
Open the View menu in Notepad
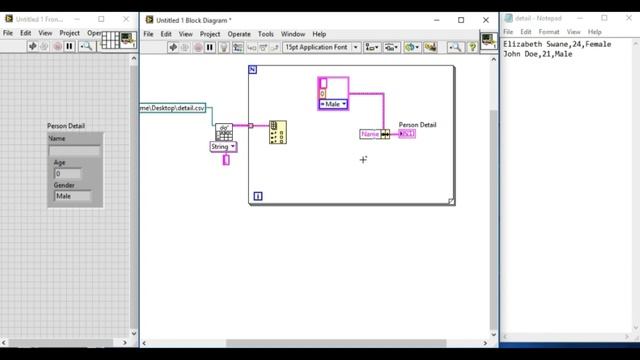(573, 32)
